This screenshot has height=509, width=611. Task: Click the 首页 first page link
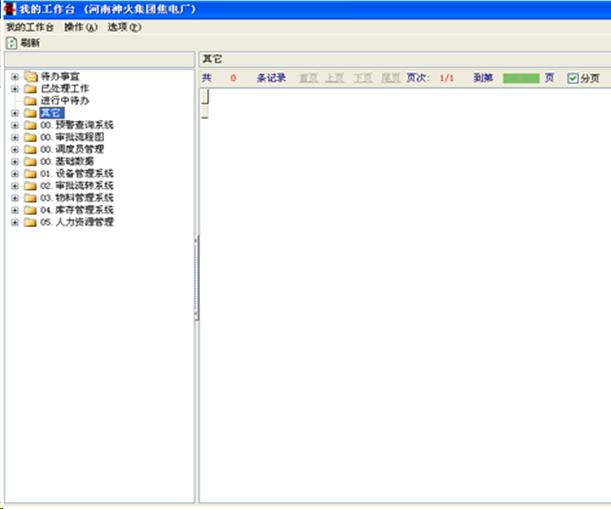tap(308, 78)
